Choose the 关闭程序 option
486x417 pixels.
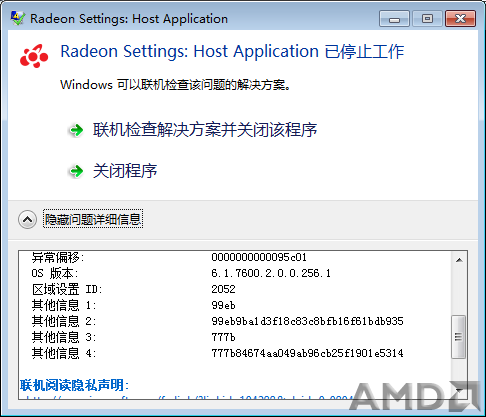pyautogui.click(x=125, y=171)
